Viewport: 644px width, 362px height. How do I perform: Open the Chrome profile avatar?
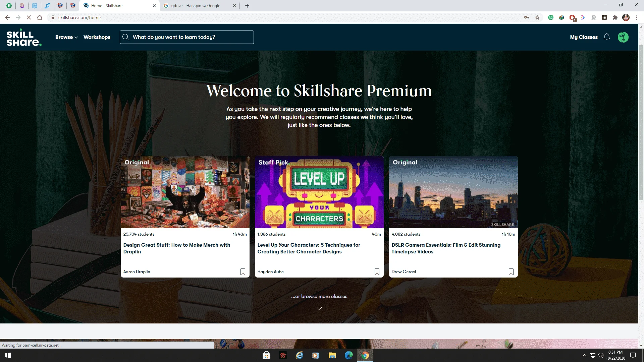(626, 17)
